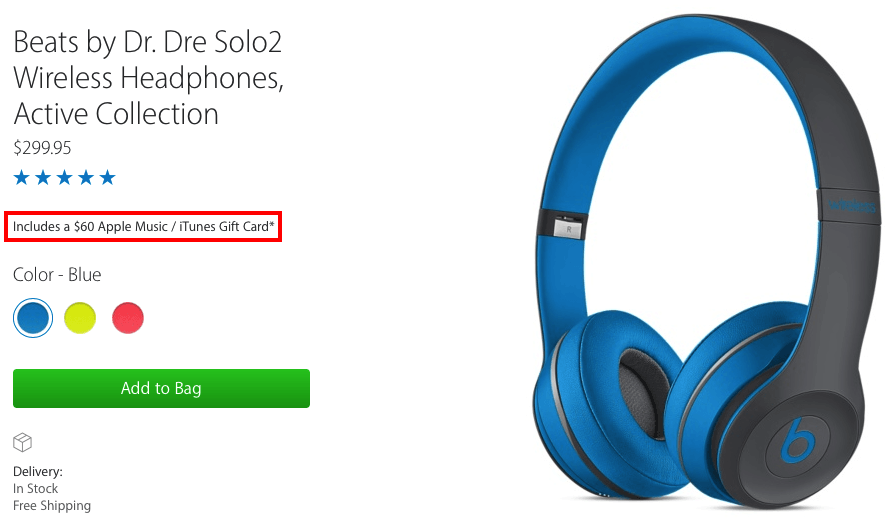Image resolution: width=887 pixels, height=520 pixels.
Task: Click the first rating star
Action: click(x=22, y=178)
